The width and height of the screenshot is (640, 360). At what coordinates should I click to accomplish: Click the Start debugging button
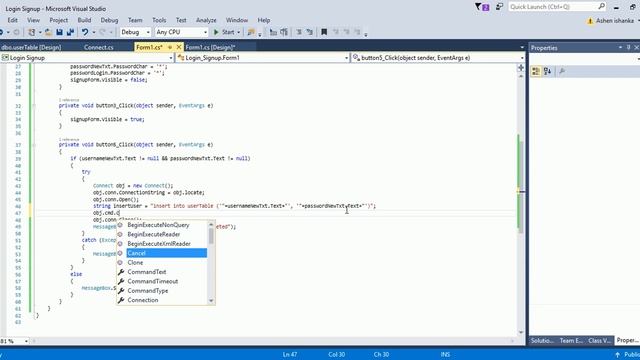tap(224, 32)
